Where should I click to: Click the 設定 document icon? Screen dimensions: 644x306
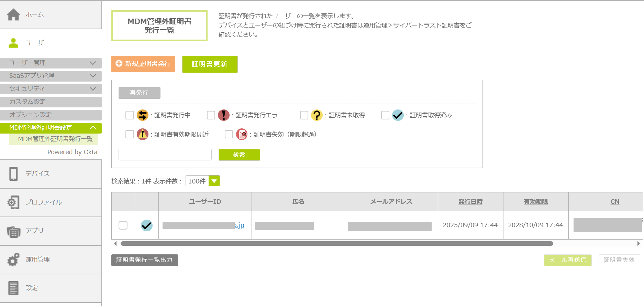pos(13,288)
